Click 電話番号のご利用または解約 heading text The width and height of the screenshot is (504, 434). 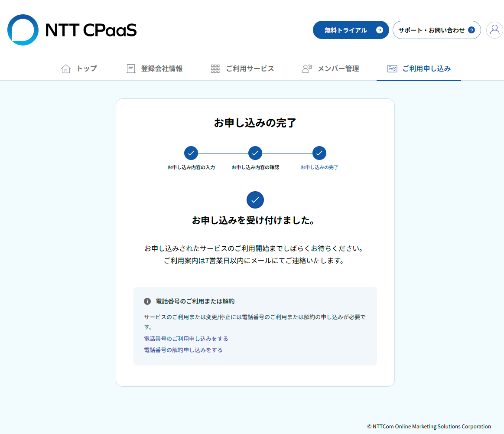pos(195,302)
